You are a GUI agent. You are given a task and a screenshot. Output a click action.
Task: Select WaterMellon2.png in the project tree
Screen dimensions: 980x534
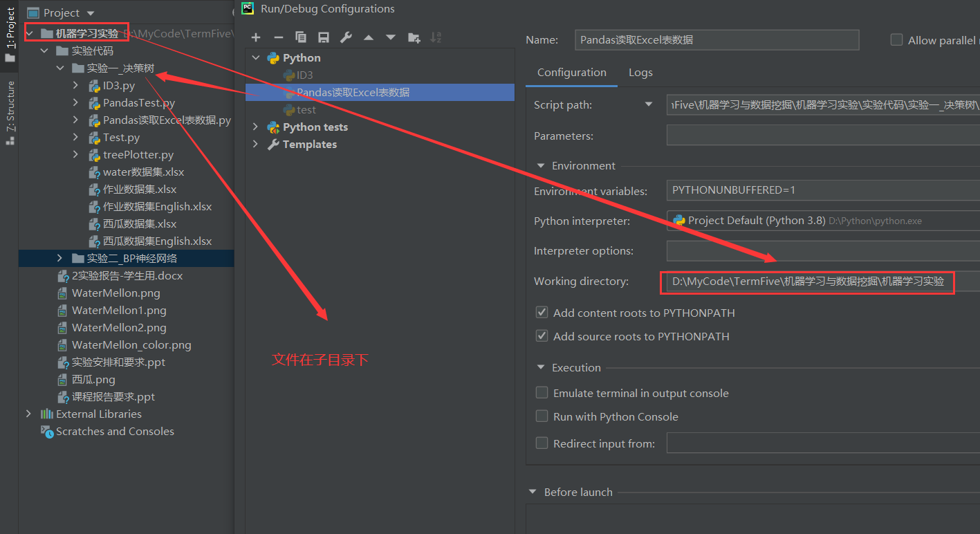point(119,328)
